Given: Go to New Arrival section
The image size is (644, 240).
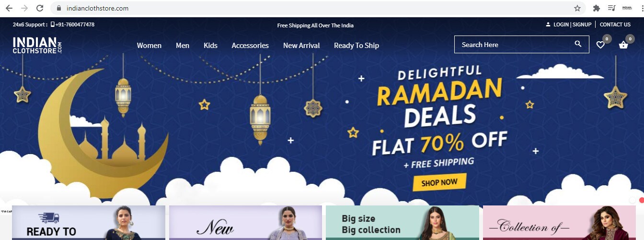Looking at the screenshot, I should click(x=301, y=46).
